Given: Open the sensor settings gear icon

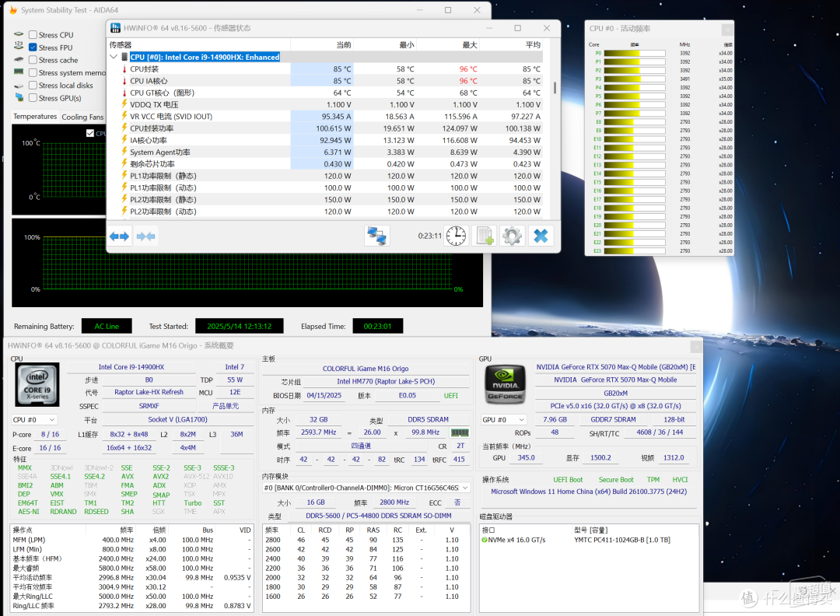Looking at the screenshot, I should click(512, 236).
